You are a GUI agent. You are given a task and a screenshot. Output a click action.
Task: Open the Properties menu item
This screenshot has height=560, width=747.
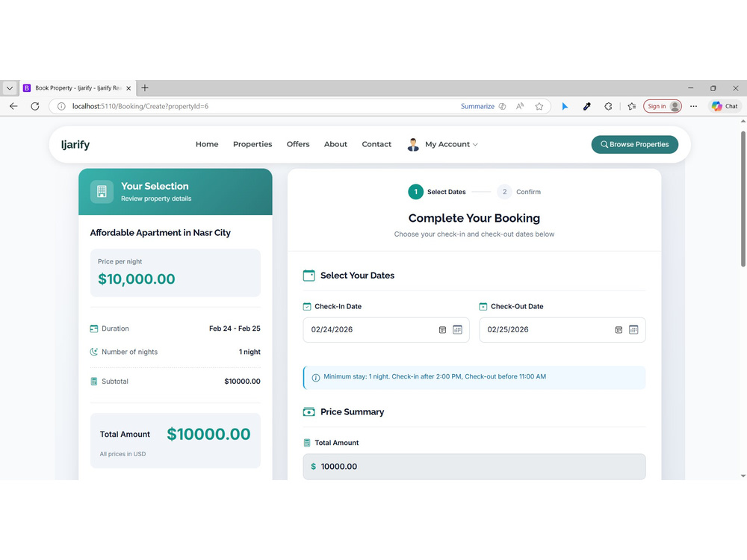tap(252, 144)
